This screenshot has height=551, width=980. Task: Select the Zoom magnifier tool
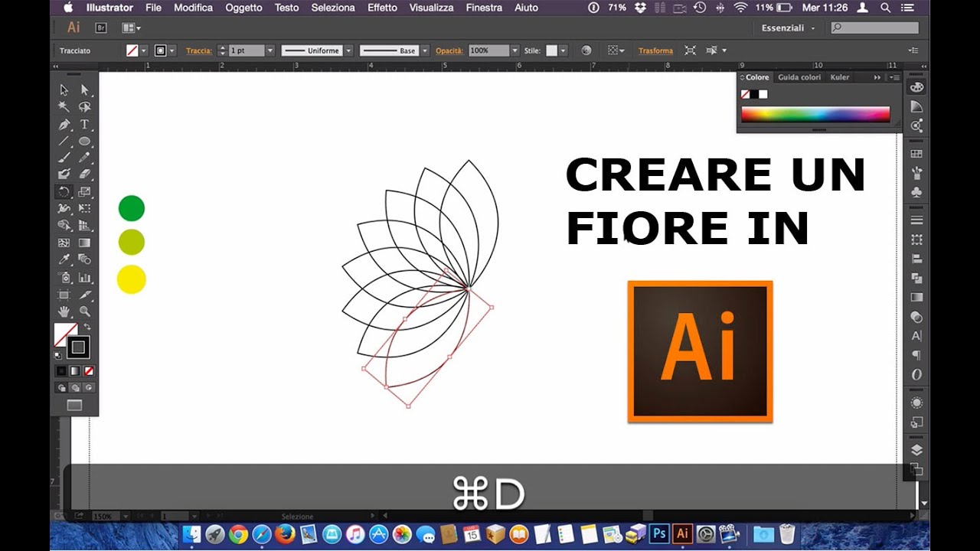tap(84, 311)
